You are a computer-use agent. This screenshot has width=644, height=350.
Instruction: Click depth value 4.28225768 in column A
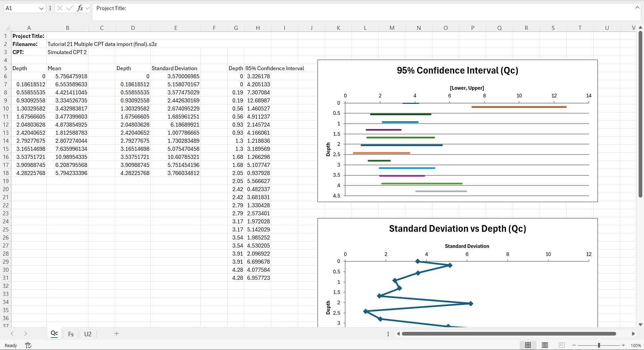[x=29, y=173]
